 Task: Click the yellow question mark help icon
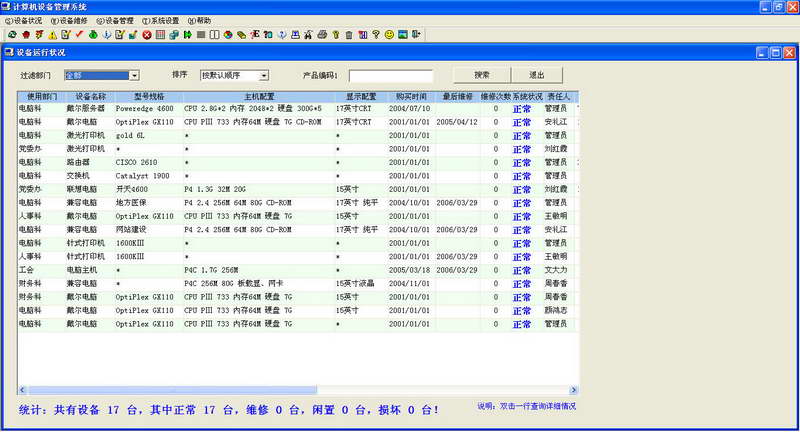click(376, 34)
